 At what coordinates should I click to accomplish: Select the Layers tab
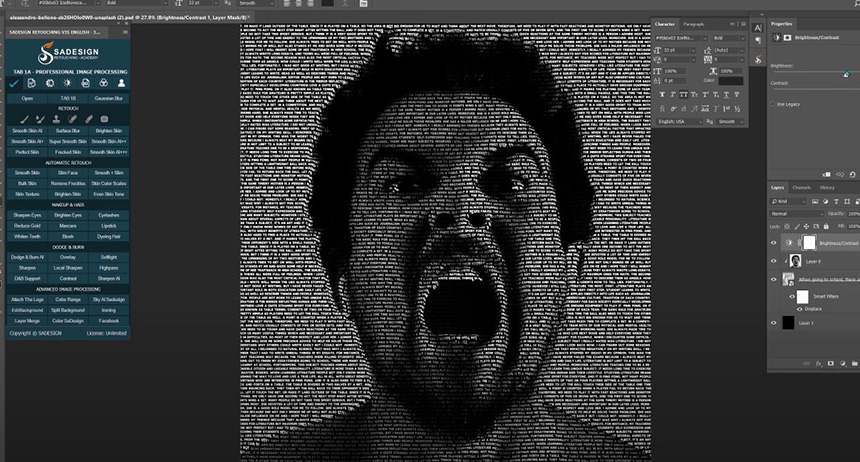click(x=778, y=188)
